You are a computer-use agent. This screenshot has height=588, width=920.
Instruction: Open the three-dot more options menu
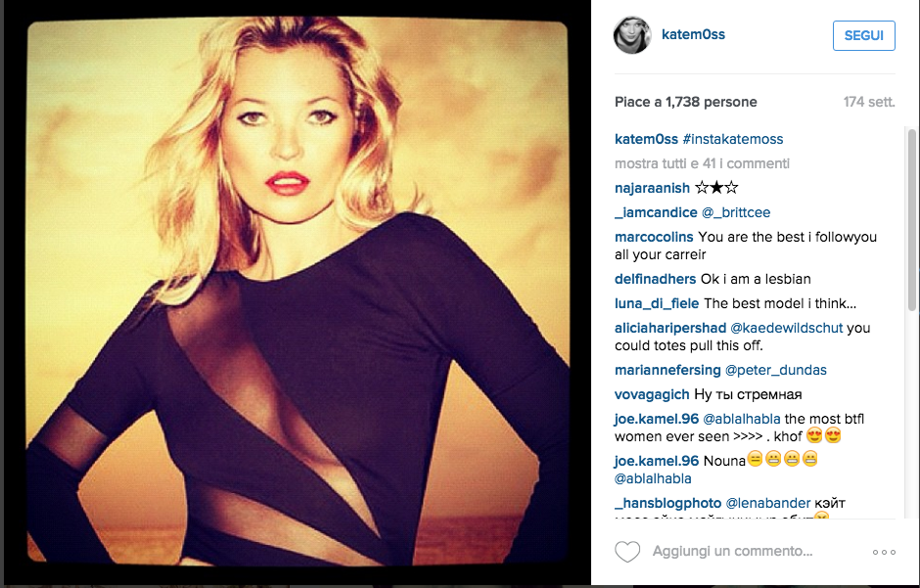click(x=884, y=552)
